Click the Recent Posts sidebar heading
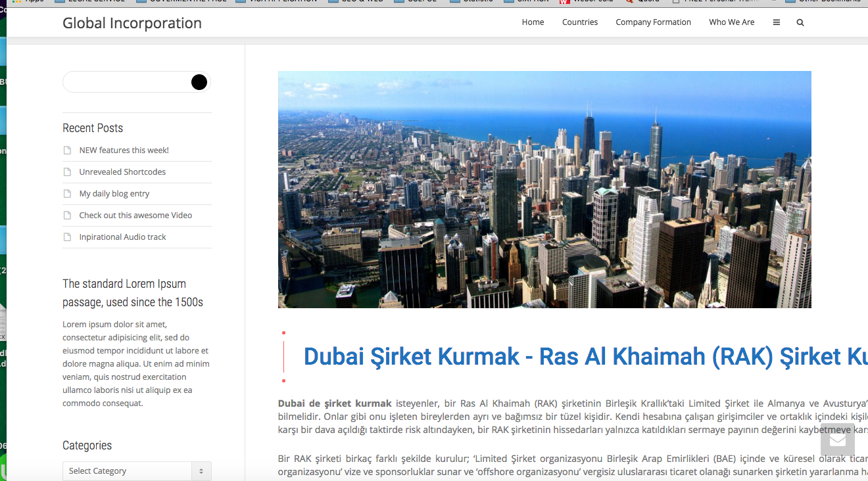 (93, 128)
